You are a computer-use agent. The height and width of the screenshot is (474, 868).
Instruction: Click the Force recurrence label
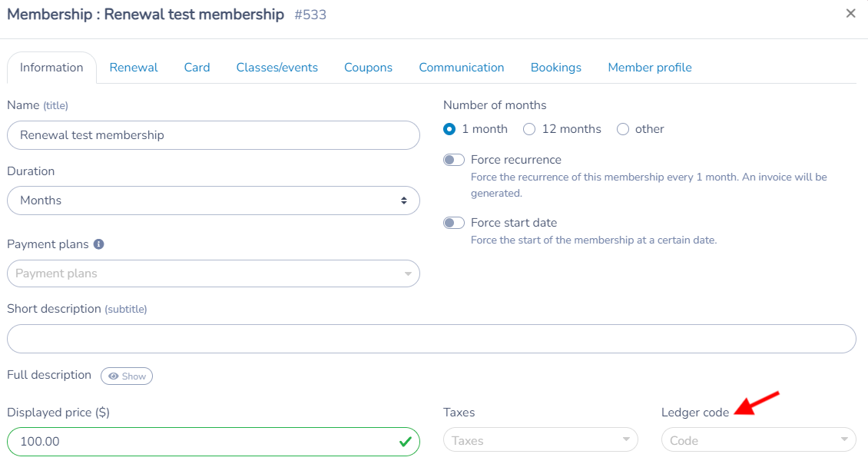pyautogui.click(x=516, y=160)
